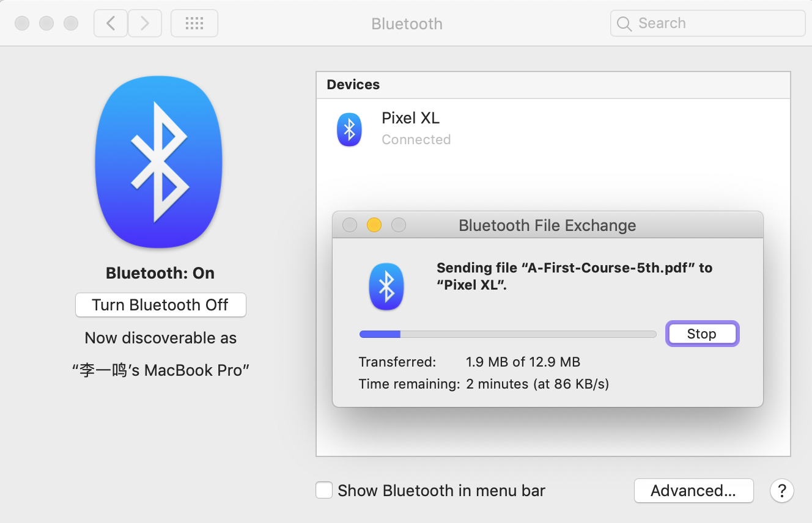This screenshot has width=812, height=523.
Task: Click the Sending file message text
Action: (x=574, y=276)
